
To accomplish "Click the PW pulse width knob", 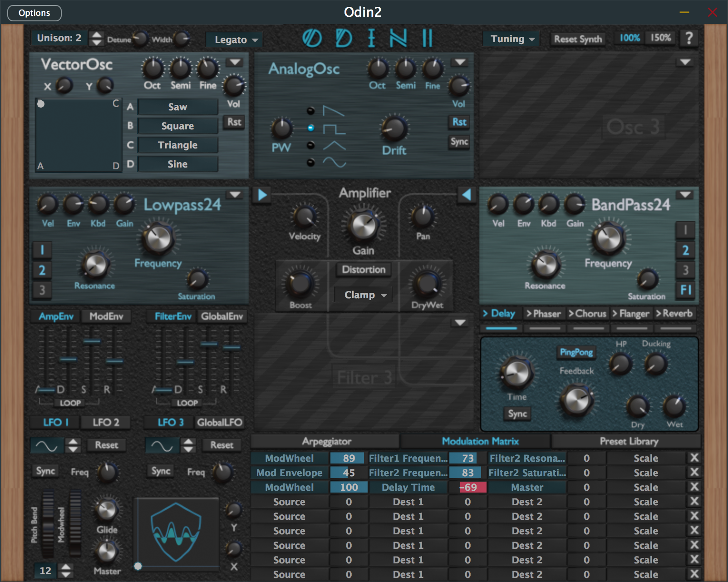I will (x=282, y=128).
